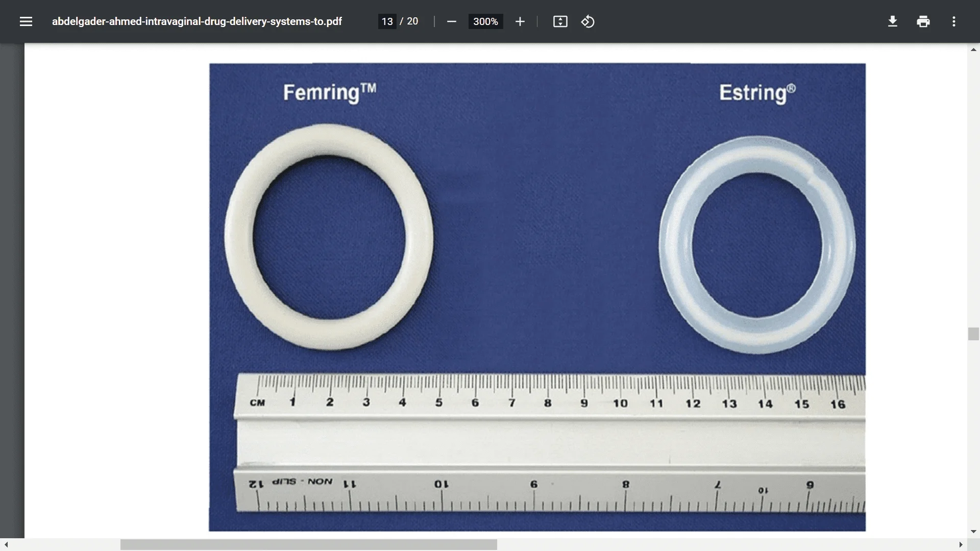
Task: Download the PDF file
Action: [892, 21]
